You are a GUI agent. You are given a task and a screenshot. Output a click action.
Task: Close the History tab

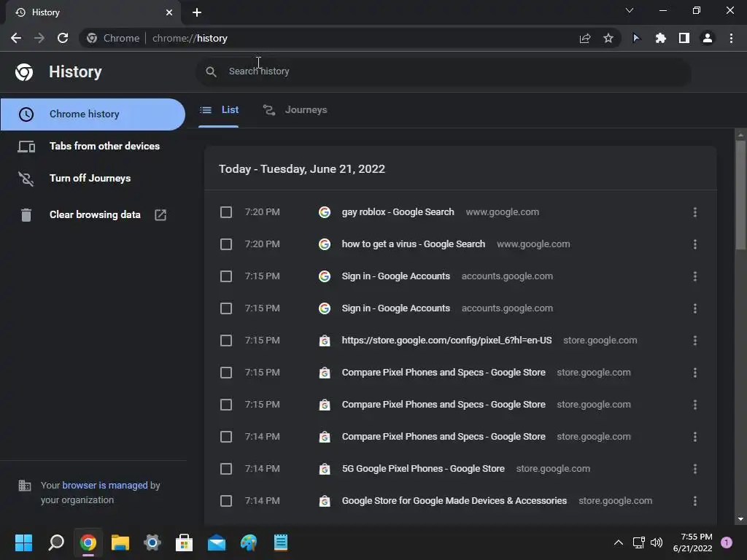[169, 12]
